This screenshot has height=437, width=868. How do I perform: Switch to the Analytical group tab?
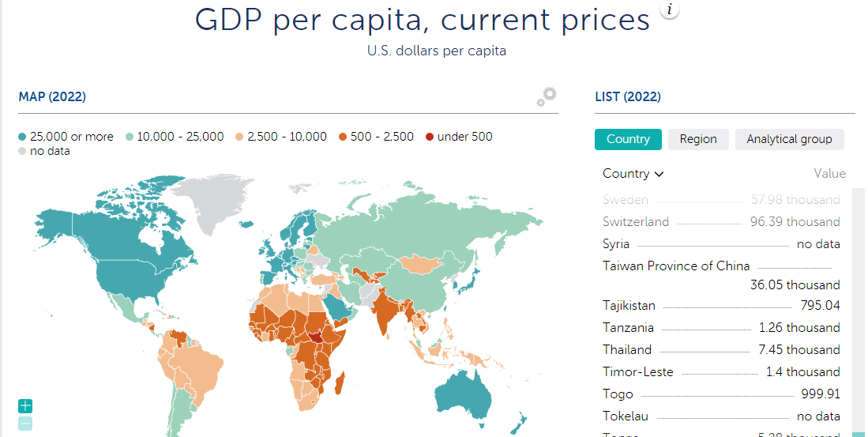click(789, 139)
